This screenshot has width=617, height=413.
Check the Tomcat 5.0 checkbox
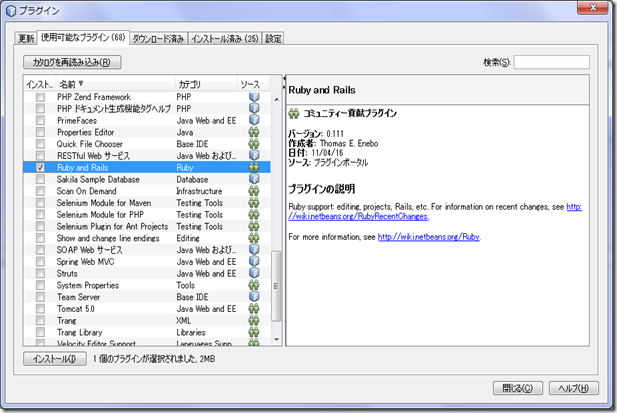(x=40, y=308)
